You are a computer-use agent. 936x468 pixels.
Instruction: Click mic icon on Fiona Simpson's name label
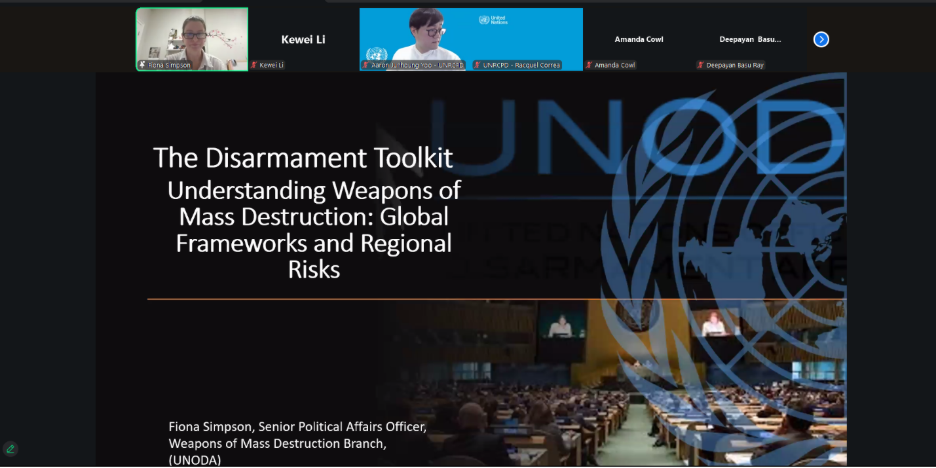tap(143, 65)
